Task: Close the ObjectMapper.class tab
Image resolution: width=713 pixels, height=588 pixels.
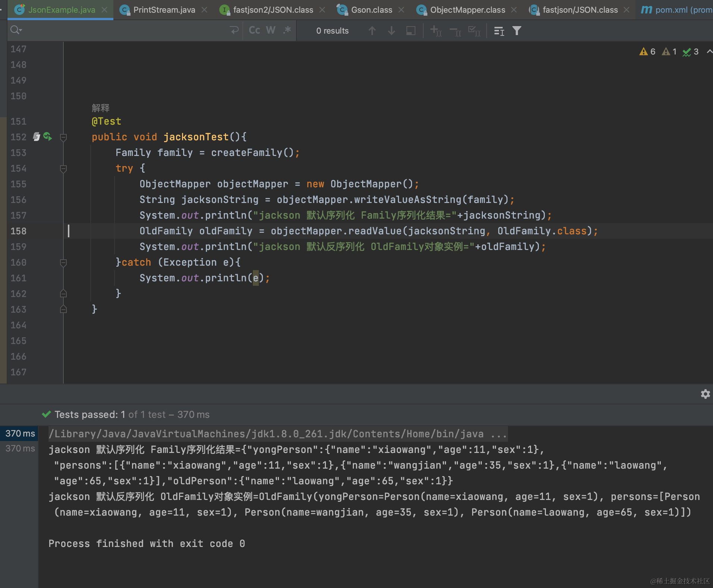Action: [x=514, y=10]
